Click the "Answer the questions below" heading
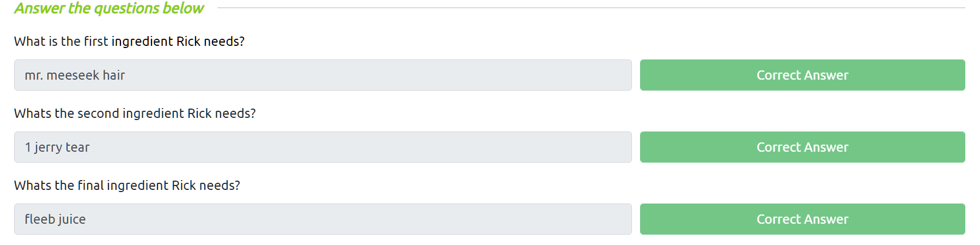 [109, 8]
